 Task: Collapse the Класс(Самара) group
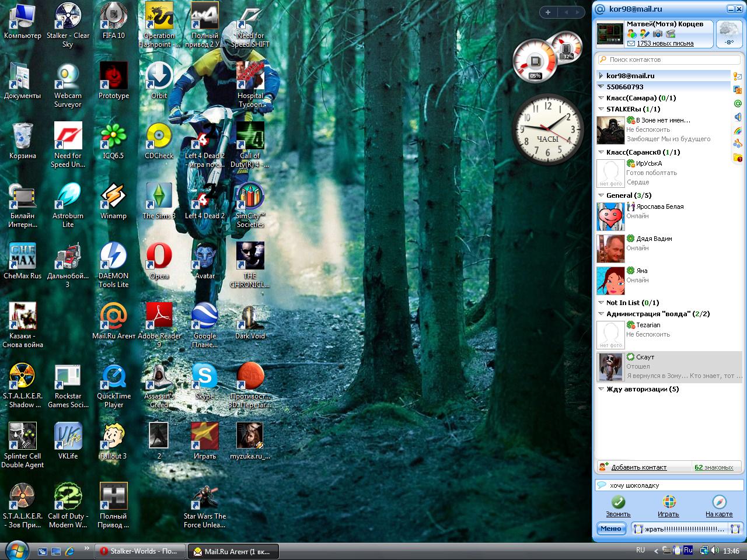click(601, 98)
